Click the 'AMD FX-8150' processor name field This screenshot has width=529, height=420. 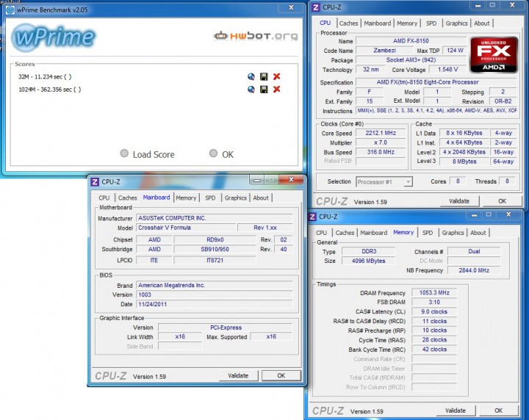click(x=411, y=41)
